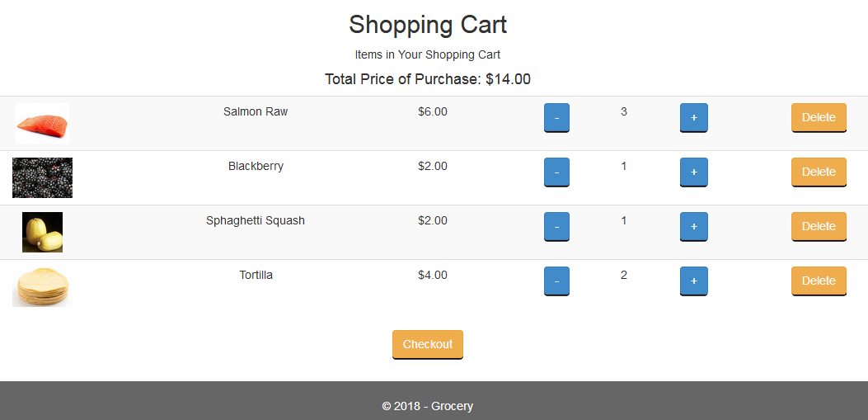868x420 pixels.
Task: Increase Tortilla quantity with plus button
Action: point(693,281)
